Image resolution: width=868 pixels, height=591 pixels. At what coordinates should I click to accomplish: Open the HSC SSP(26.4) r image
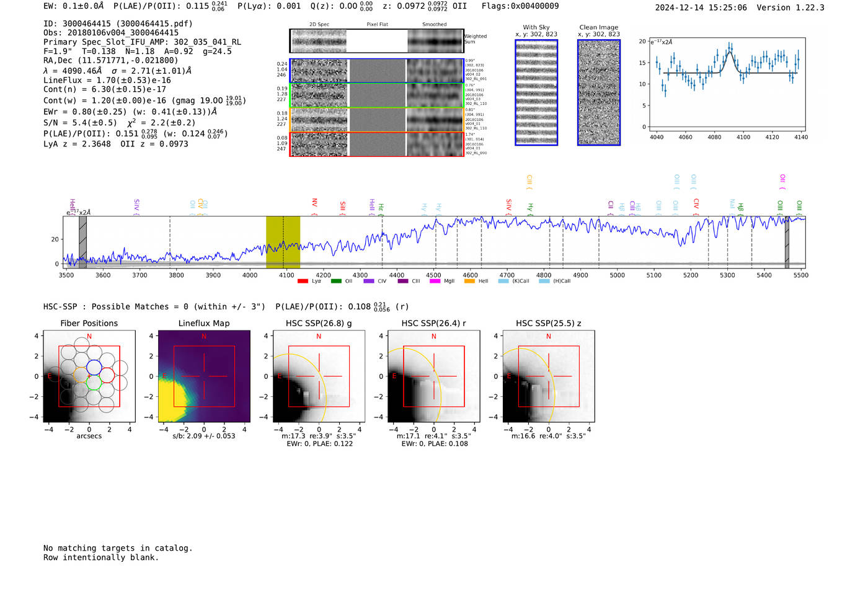pyautogui.click(x=434, y=376)
